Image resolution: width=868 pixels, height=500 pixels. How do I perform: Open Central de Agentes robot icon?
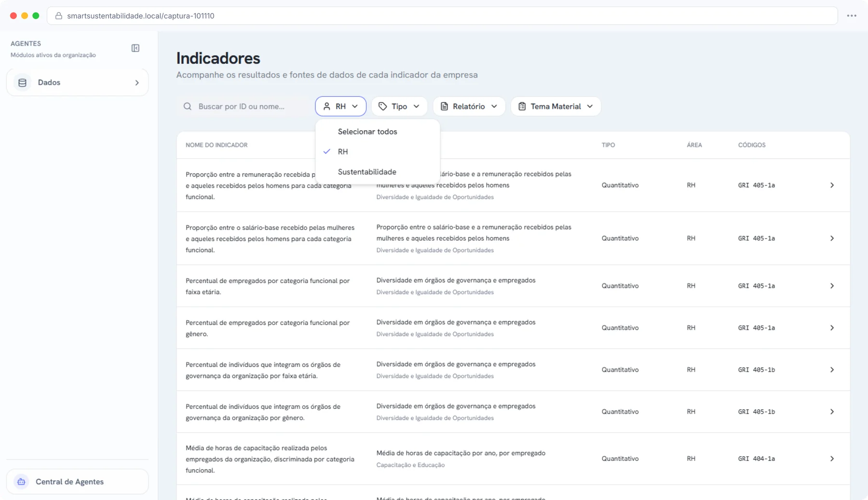pyautogui.click(x=21, y=482)
